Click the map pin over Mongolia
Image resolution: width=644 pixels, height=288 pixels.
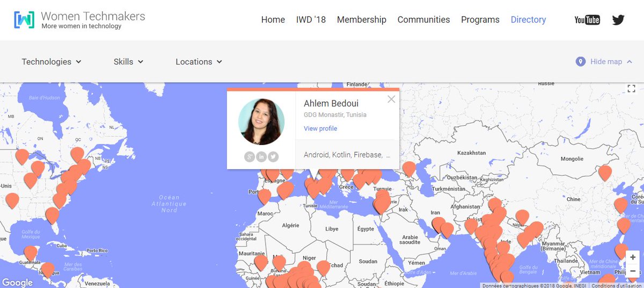point(605,172)
